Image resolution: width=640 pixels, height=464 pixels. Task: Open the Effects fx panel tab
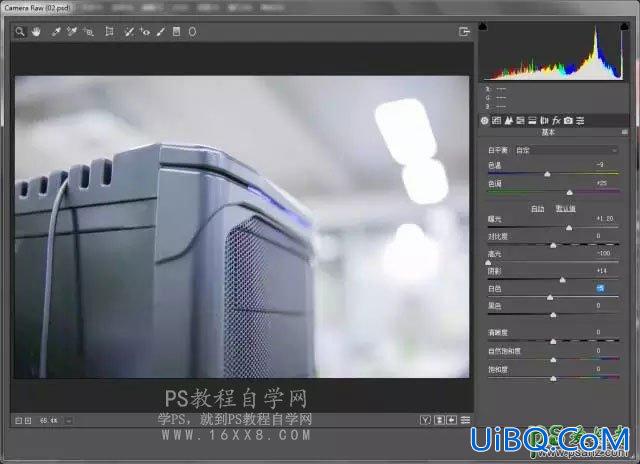click(x=556, y=121)
